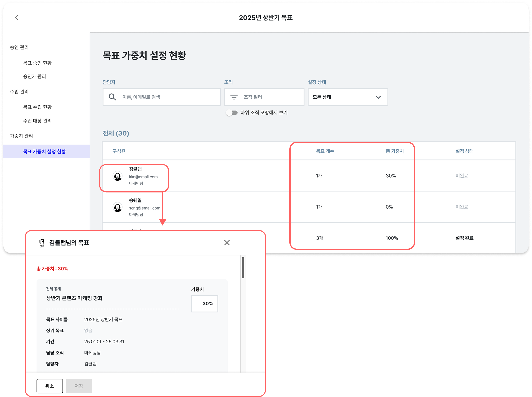Click the 30% 가중치 input field

204,303
